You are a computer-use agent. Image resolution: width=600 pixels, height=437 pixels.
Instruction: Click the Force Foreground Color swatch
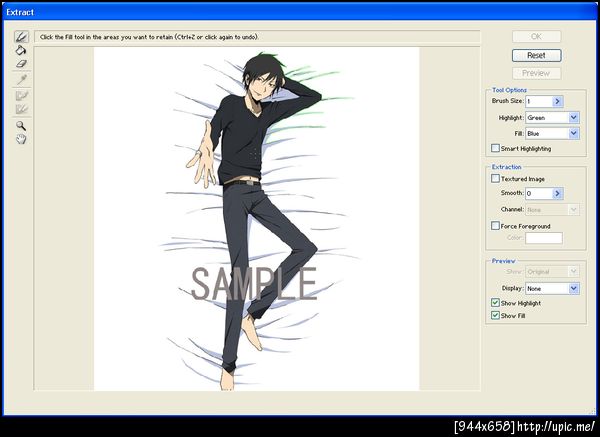point(544,238)
